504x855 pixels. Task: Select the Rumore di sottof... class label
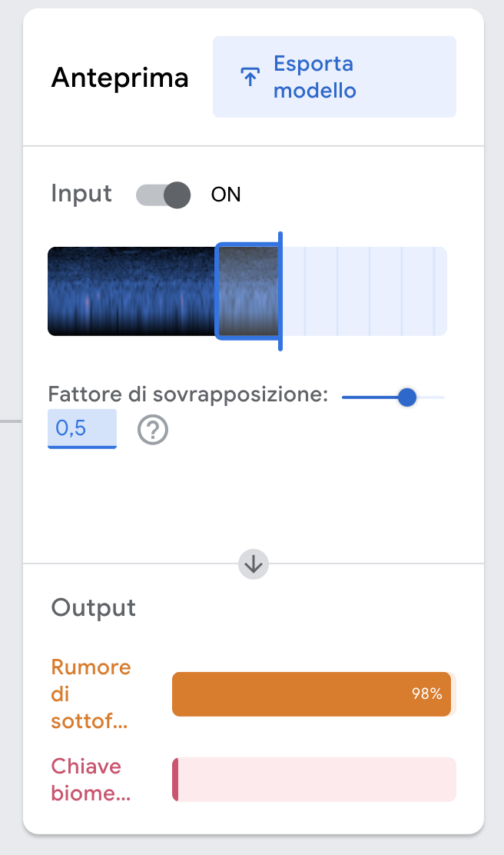pos(91,694)
